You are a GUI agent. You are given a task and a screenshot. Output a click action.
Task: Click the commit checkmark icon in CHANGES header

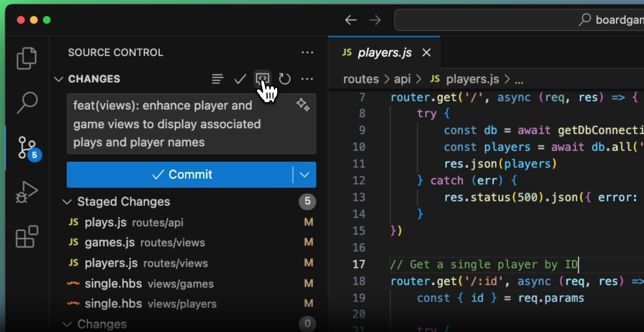pyautogui.click(x=240, y=79)
